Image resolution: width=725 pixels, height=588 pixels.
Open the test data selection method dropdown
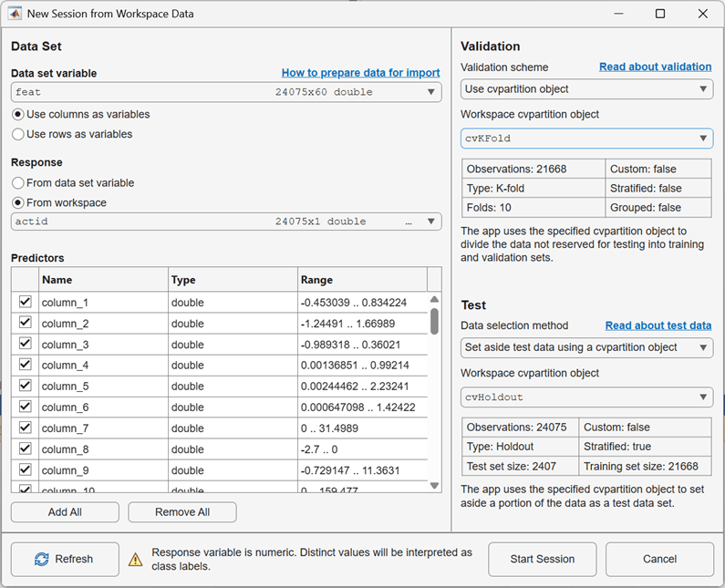coord(586,347)
